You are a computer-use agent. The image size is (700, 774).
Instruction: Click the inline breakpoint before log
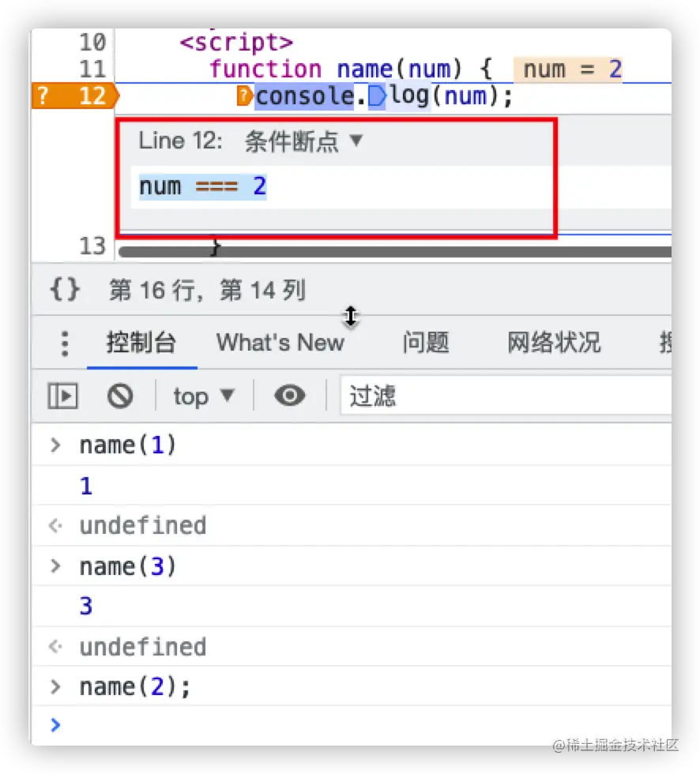click(x=378, y=96)
